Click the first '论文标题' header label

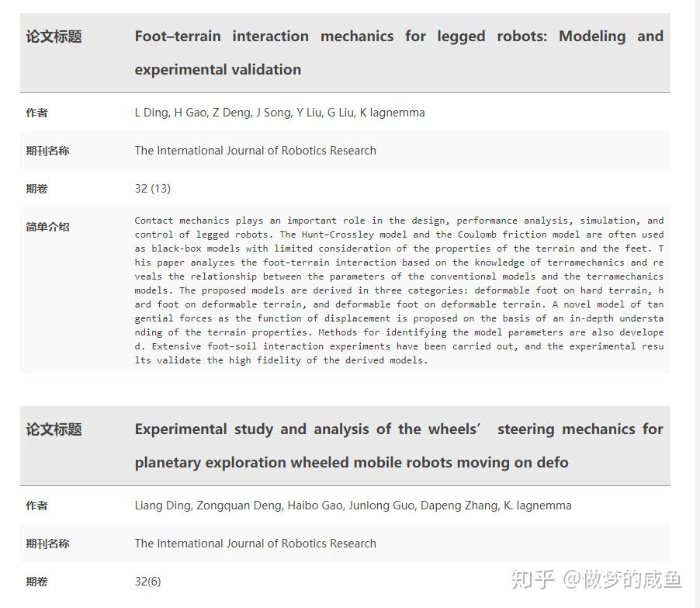pyautogui.click(x=54, y=36)
